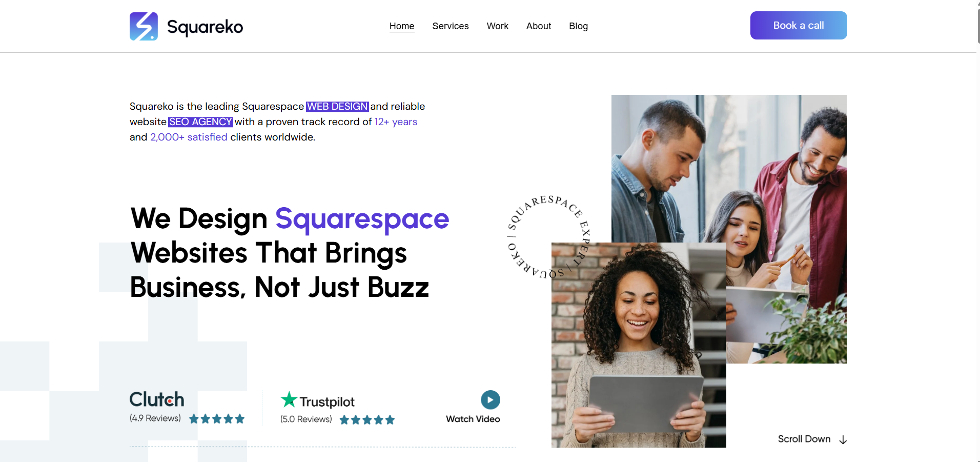Go to the Work page
Image resolution: width=980 pixels, height=462 pixels.
click(498, 26)
